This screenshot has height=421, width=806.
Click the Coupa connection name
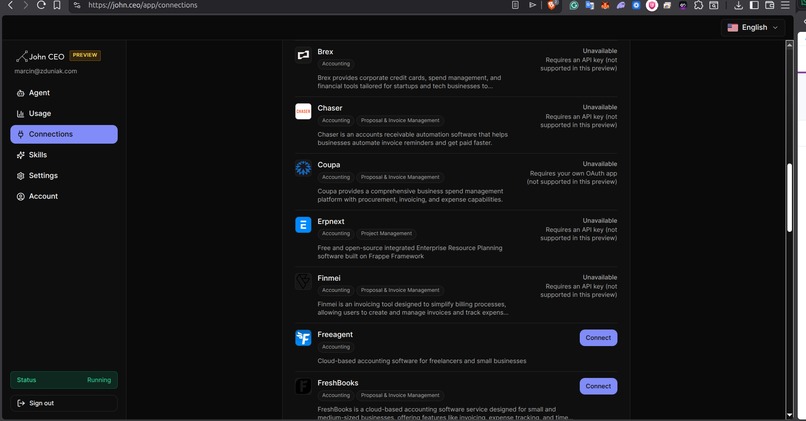(x=329, y=165)
